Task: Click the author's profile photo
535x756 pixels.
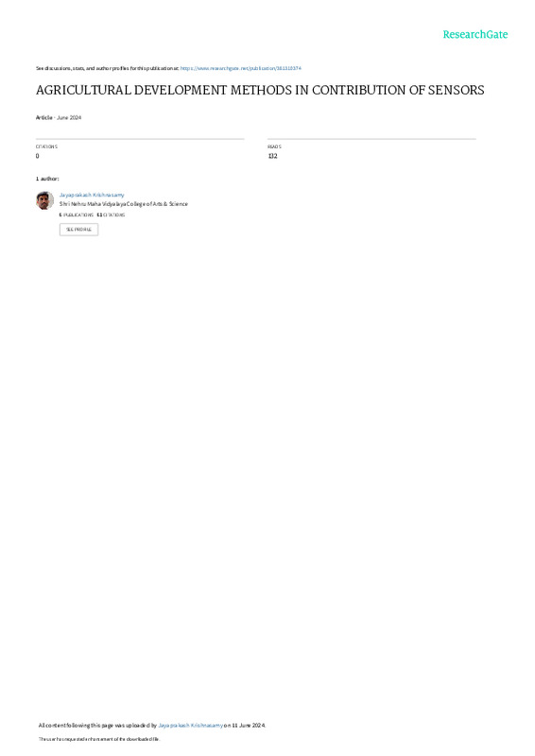Action: [44, 200]
